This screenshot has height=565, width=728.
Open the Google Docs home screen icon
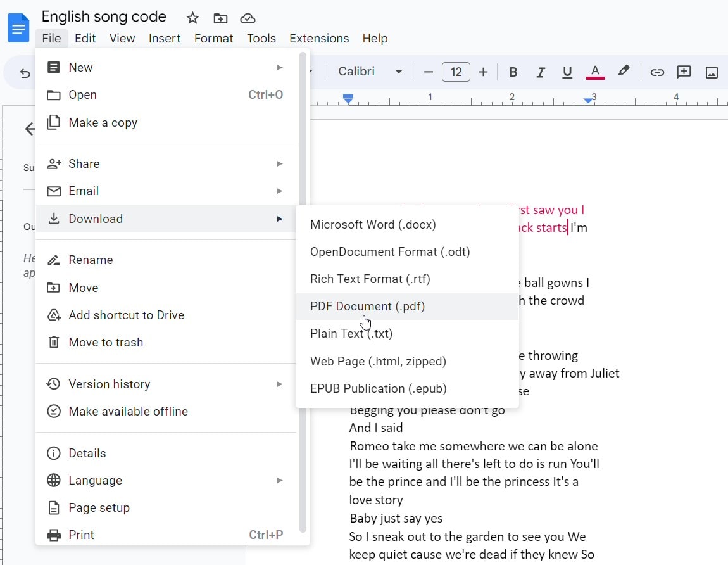pos(17,27)
